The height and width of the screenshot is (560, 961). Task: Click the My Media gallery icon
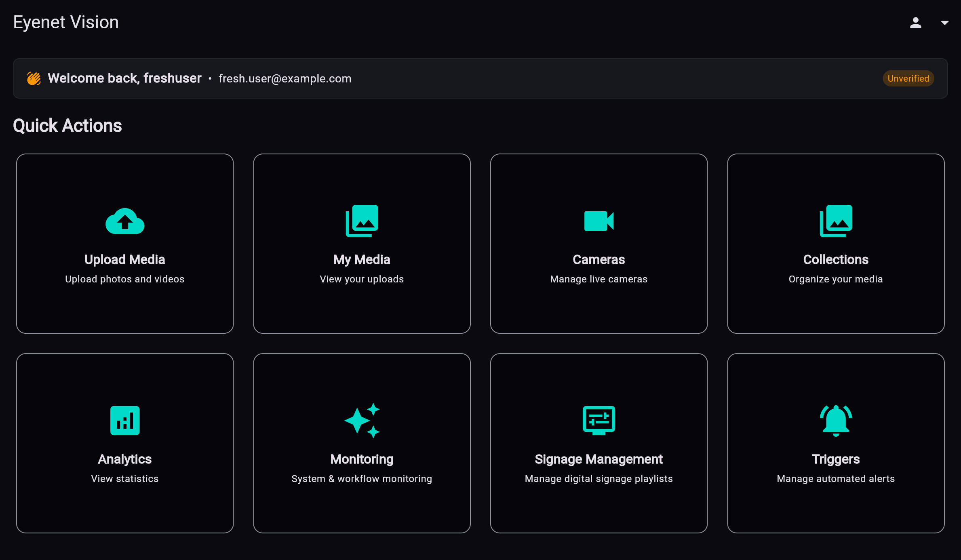point(362,221)
